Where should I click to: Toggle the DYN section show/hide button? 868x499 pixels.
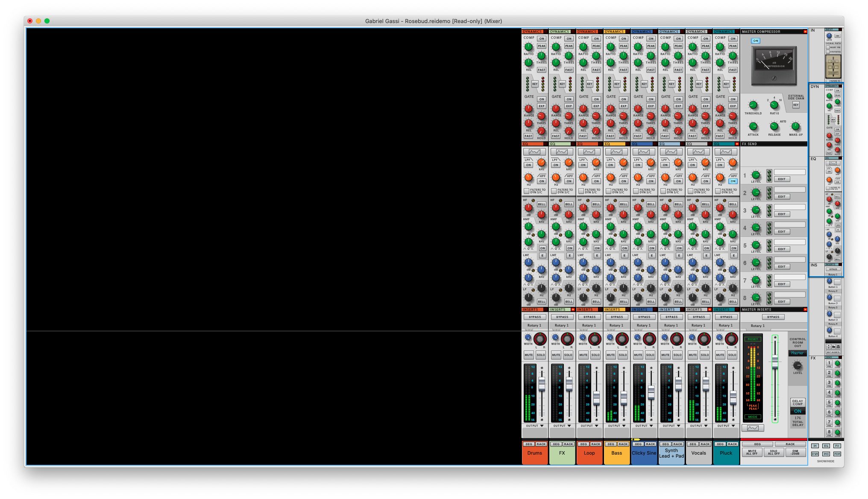tap(815, 454)
